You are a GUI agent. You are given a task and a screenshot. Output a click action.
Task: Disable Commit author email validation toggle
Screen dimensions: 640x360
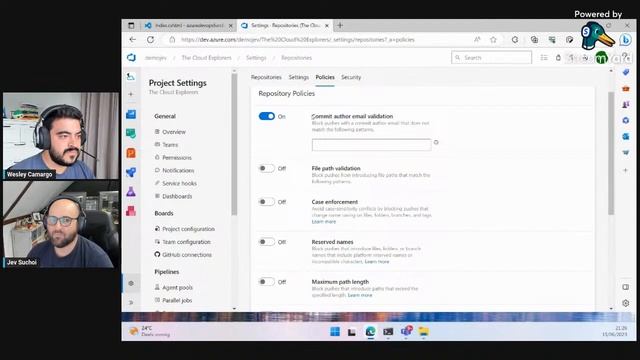point(267,116)
